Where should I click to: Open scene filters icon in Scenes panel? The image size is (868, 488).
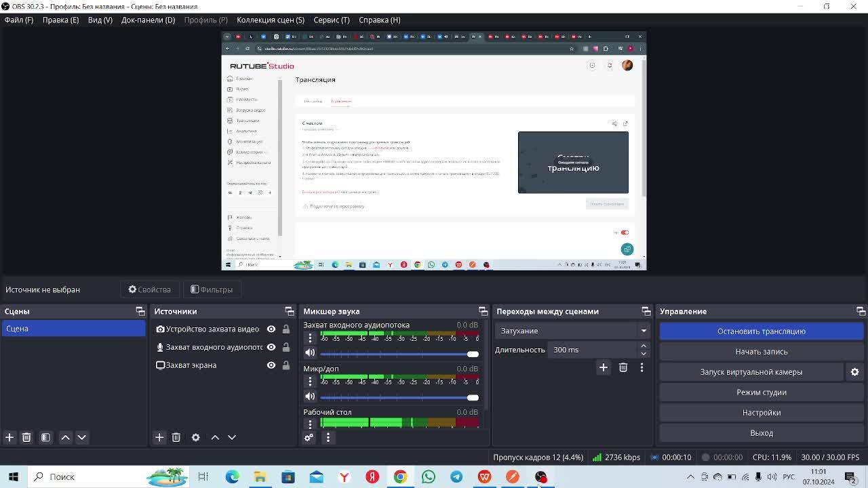[45, 437]
